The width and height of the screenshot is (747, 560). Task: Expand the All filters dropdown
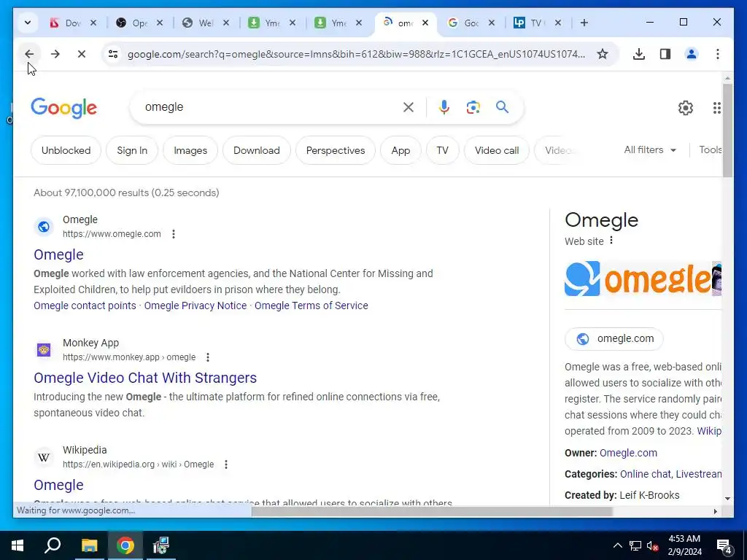650,150
